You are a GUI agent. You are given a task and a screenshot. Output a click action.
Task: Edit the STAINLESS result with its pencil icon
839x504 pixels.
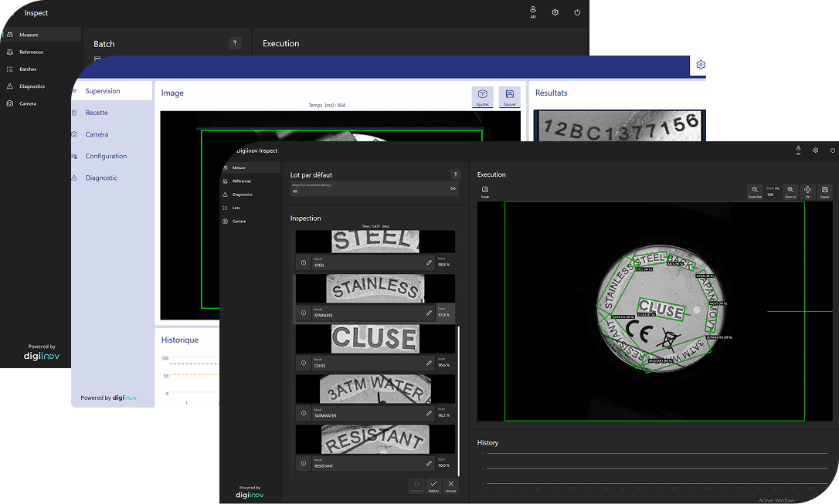pos(429,313)
